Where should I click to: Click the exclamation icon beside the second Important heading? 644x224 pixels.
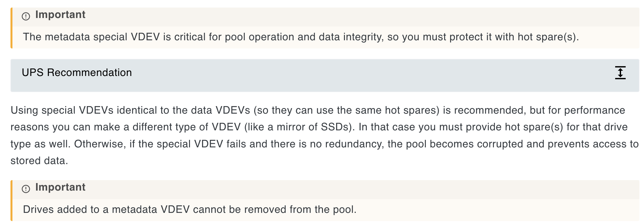[x=26, y=189]
